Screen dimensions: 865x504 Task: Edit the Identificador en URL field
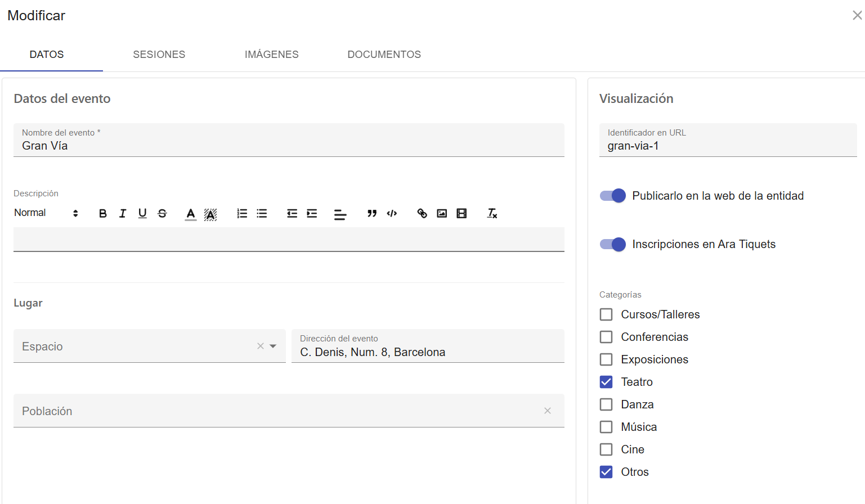click(x=728, y=140)
